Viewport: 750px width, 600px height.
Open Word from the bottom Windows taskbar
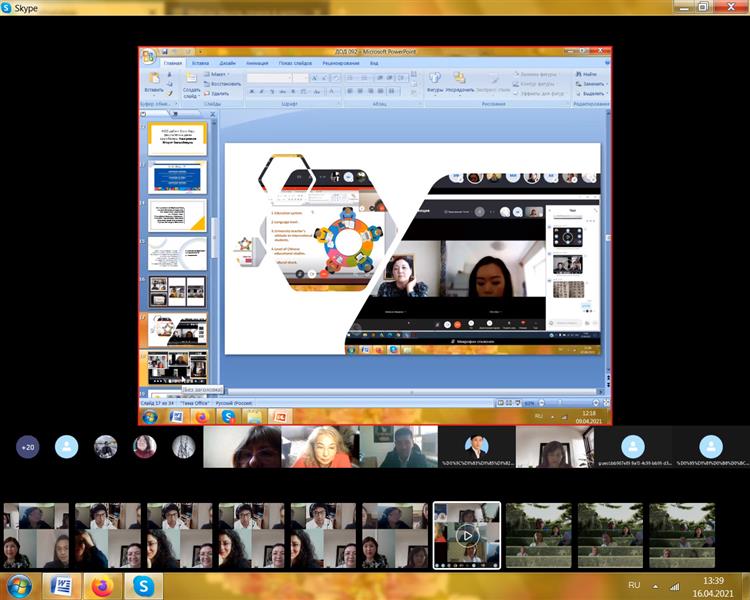[60, 584]
